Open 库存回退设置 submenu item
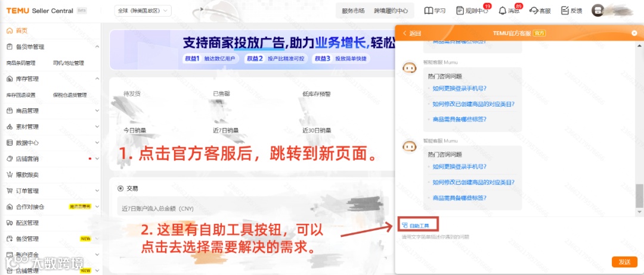Screen dimensions: 644x275 pyautogui.click(x=21, y=95)
